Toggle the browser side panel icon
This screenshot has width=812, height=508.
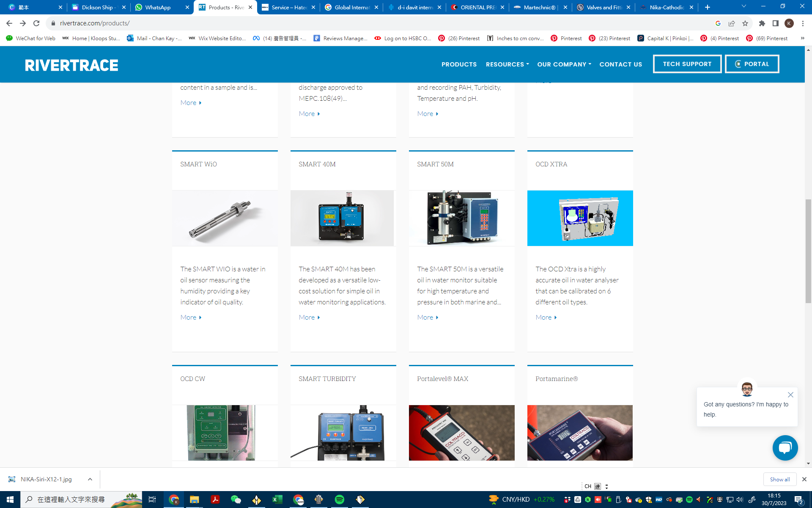(x=776, y=23)
